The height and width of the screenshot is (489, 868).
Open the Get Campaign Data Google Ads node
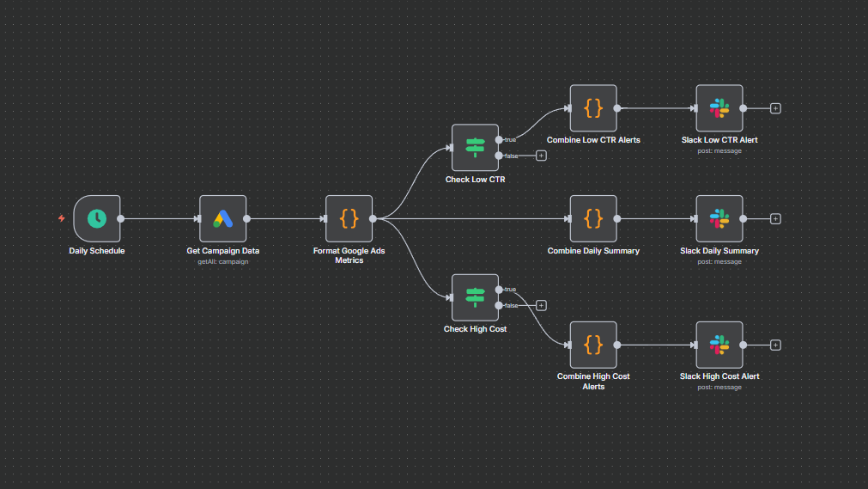(223, 218)
